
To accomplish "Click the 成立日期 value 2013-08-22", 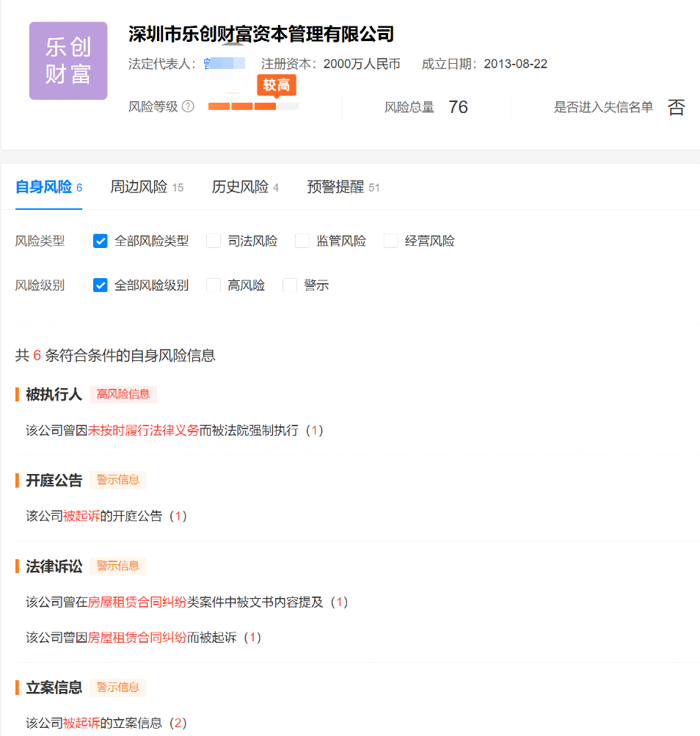I will [x=516, y=64].
